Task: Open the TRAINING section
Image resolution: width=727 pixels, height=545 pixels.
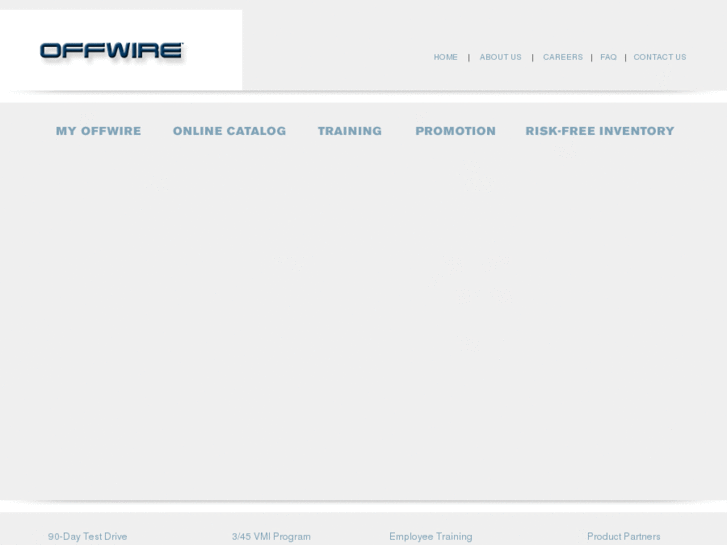Action: point(350,131)
